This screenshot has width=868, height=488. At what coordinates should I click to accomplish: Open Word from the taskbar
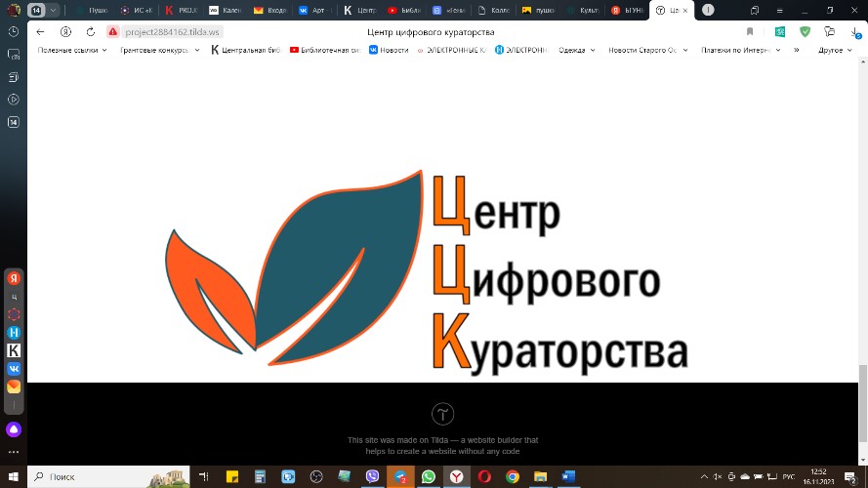tap(568, 476)
